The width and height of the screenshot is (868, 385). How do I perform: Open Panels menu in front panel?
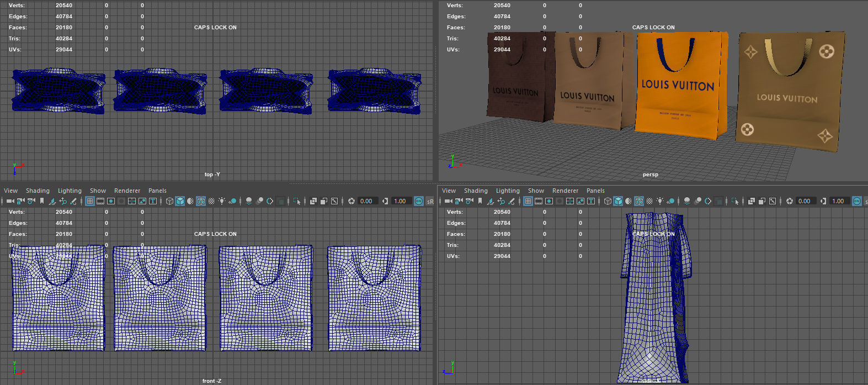click(x=157, y=191)
